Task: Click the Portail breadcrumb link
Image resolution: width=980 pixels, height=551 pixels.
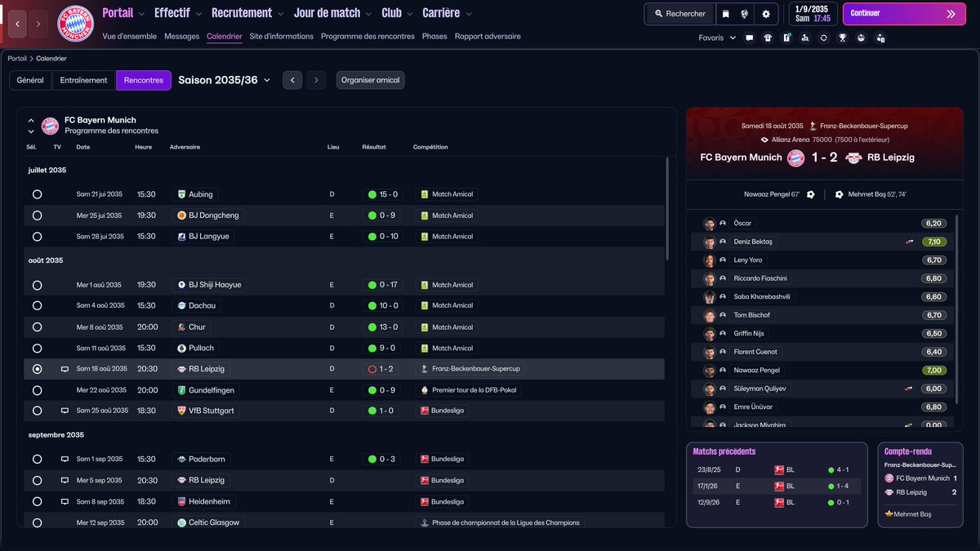Action: [17, 59]
